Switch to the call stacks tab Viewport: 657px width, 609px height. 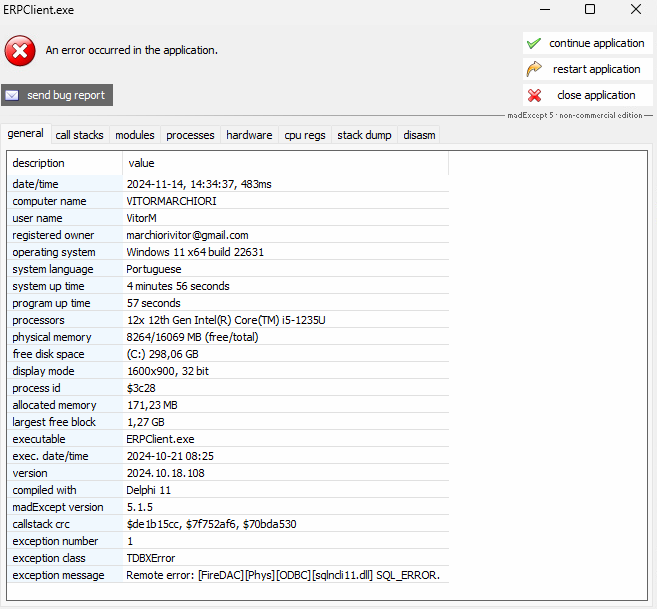pos(79,135)
